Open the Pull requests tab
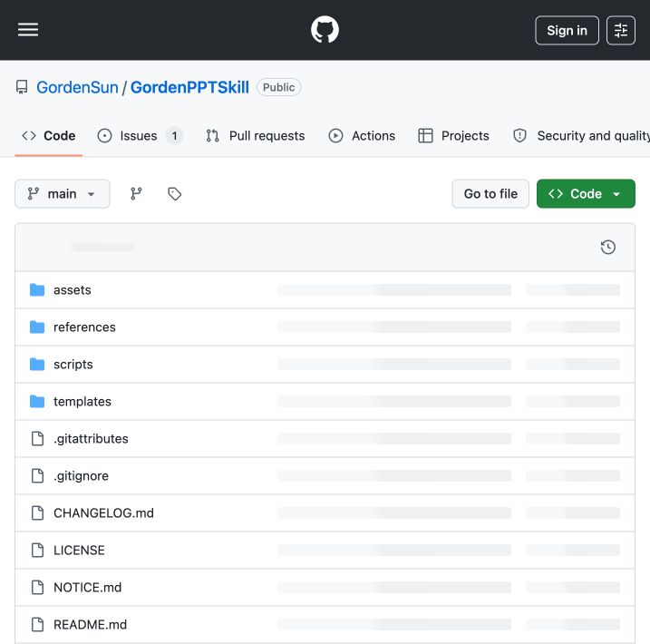 (256, 135)
